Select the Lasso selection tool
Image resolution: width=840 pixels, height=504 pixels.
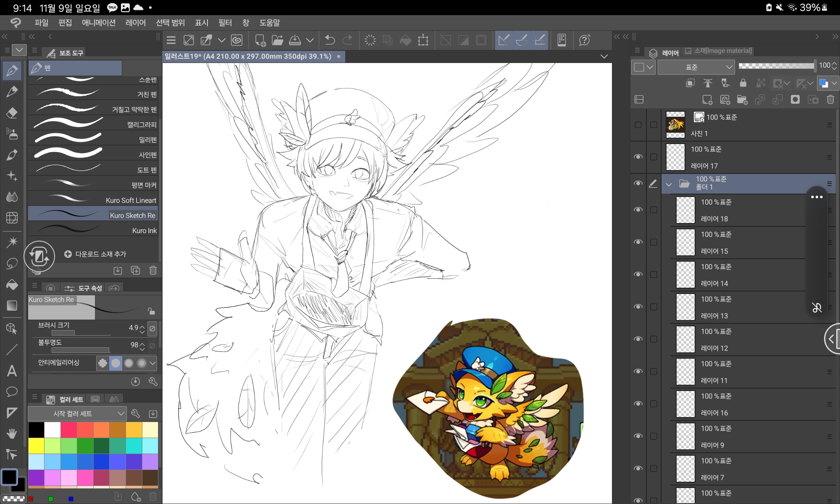point(12,263)
